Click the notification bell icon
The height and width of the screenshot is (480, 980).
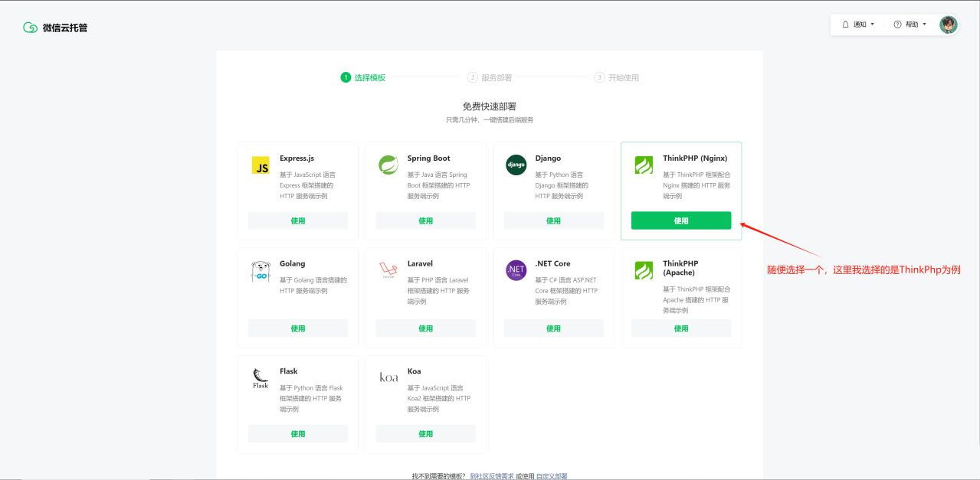click(x=846, y=24)
